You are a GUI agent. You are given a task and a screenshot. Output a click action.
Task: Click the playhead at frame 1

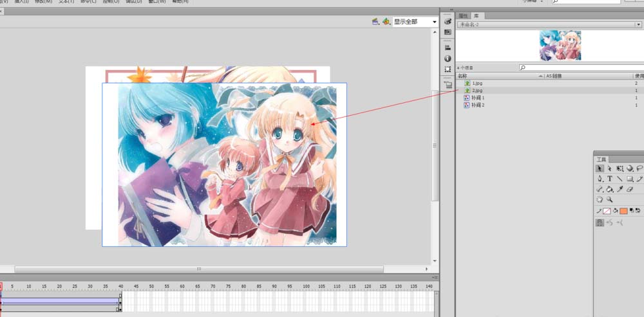[x=1, y=286]
